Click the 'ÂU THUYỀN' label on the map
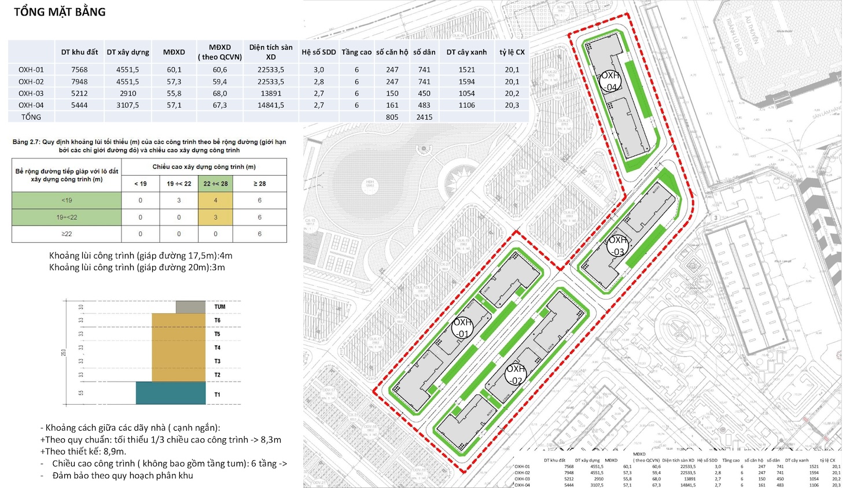The height and width of the screenshot is (488, 868). [751, 29]
